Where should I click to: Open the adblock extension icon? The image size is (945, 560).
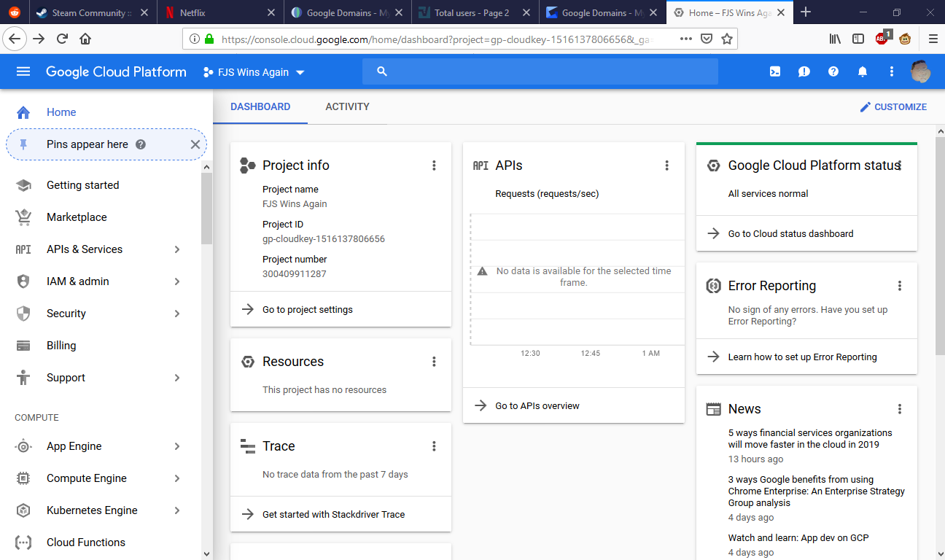tap(882, 38)
